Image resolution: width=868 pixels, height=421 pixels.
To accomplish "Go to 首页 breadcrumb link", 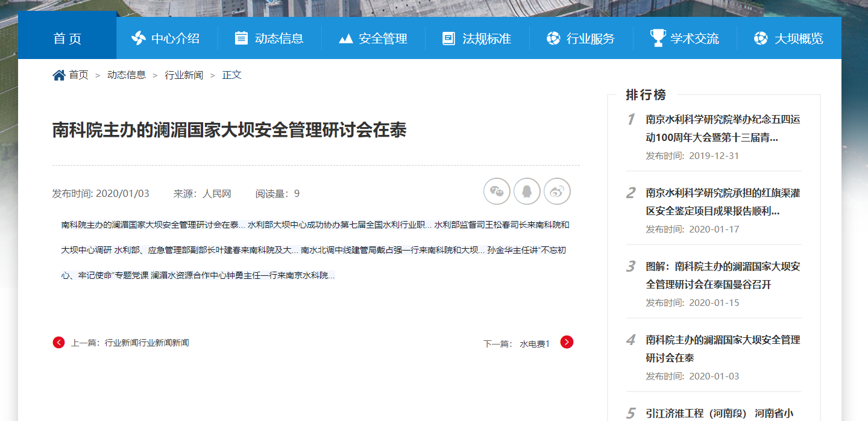I will point(78,75).
